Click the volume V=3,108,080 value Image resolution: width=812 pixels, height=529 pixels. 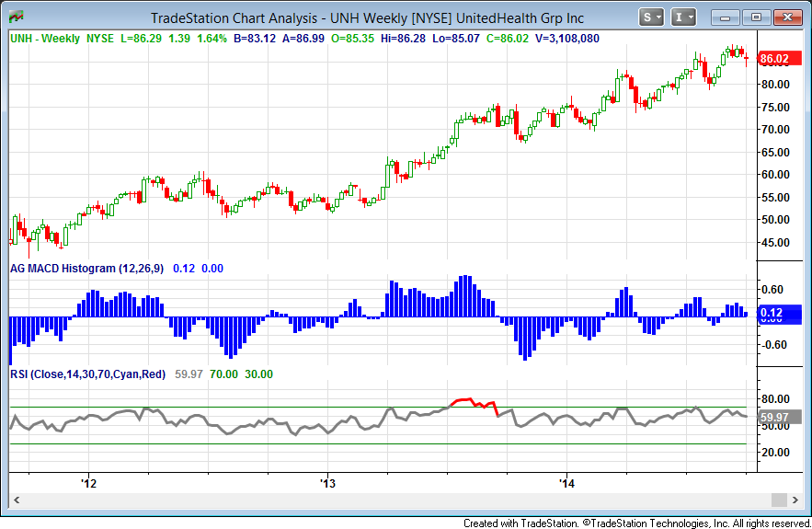coord(567,39)
